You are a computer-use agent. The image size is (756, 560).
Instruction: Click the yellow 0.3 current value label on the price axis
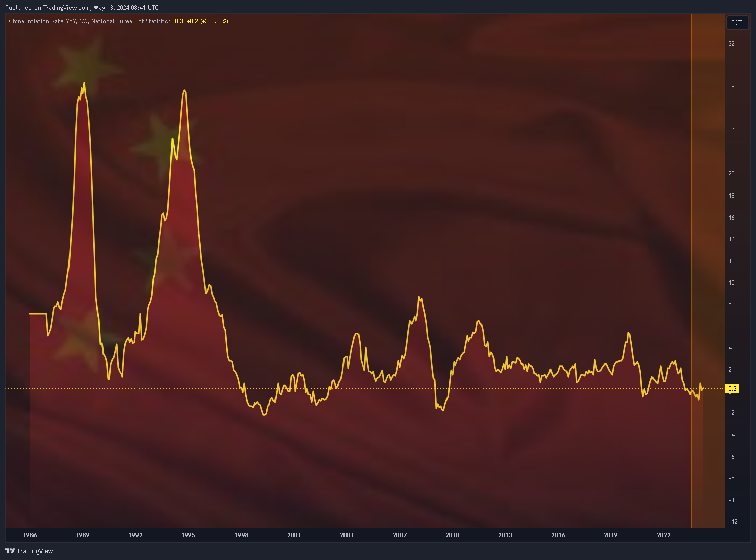tap(732, 389)
